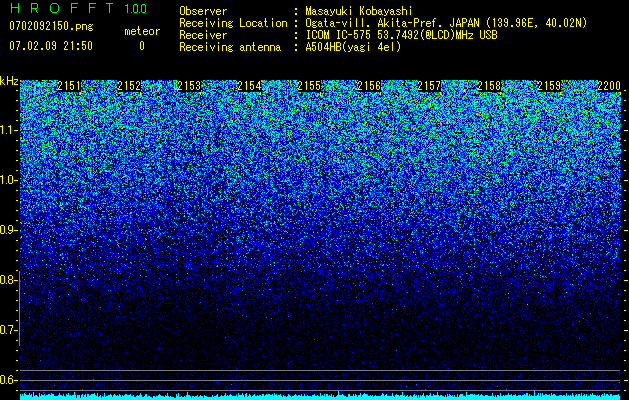Click the meteor count value 0
The height and width of the screenshot is (400, 629).
[142, 46]
